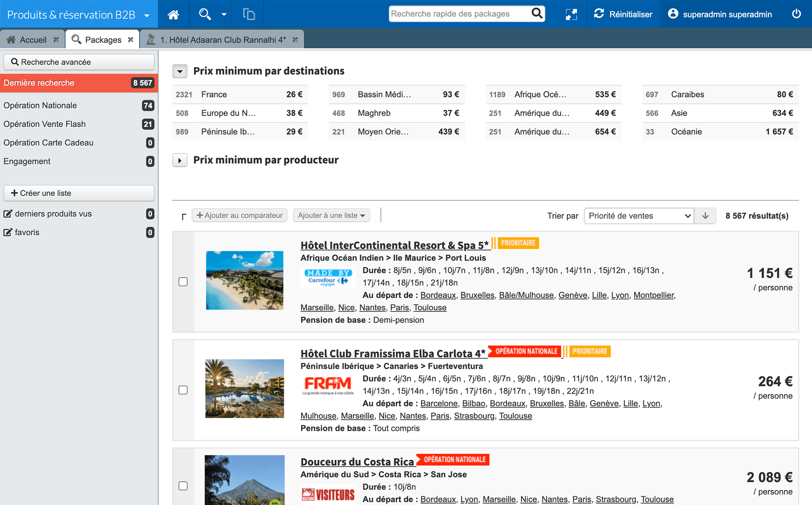The height and width of the screenshot is (505, 812).
Task: Edit the favoris list icon
Action: 8,232
